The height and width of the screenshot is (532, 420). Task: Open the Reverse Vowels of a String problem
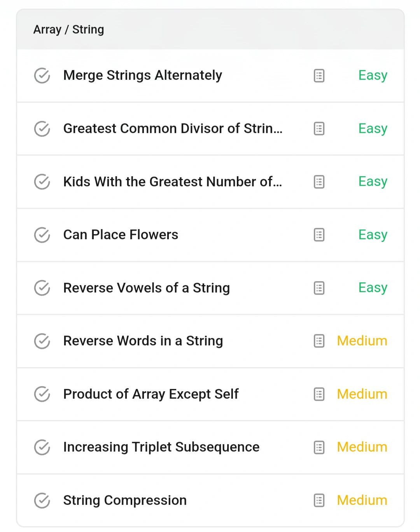[x=147, y=288]
